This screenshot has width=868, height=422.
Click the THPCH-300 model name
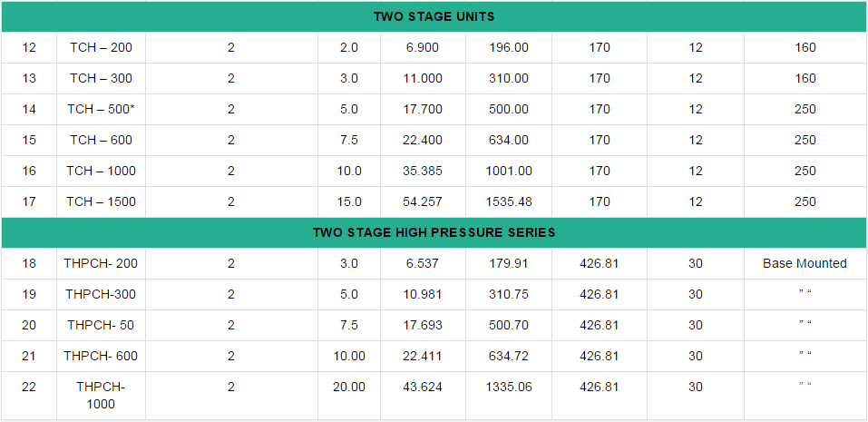(101, 294)
